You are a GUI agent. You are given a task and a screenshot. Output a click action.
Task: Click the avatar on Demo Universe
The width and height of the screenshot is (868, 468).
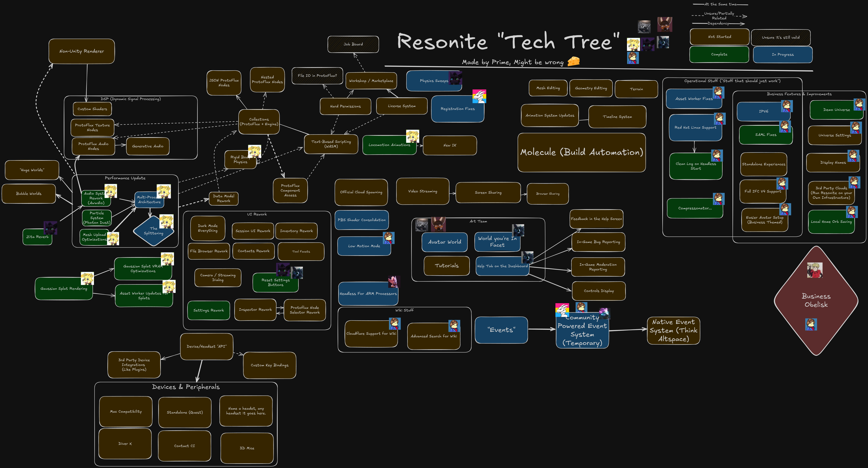859,104
